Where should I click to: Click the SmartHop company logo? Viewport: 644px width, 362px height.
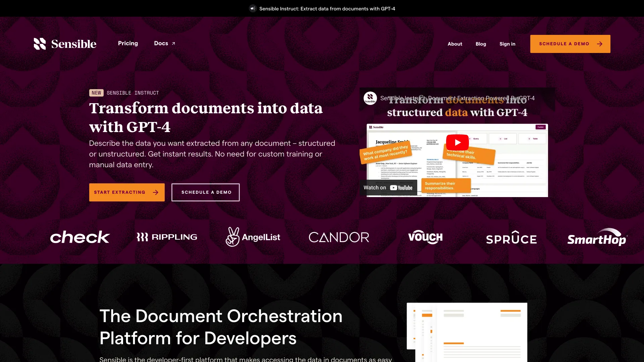click(597, 237)
